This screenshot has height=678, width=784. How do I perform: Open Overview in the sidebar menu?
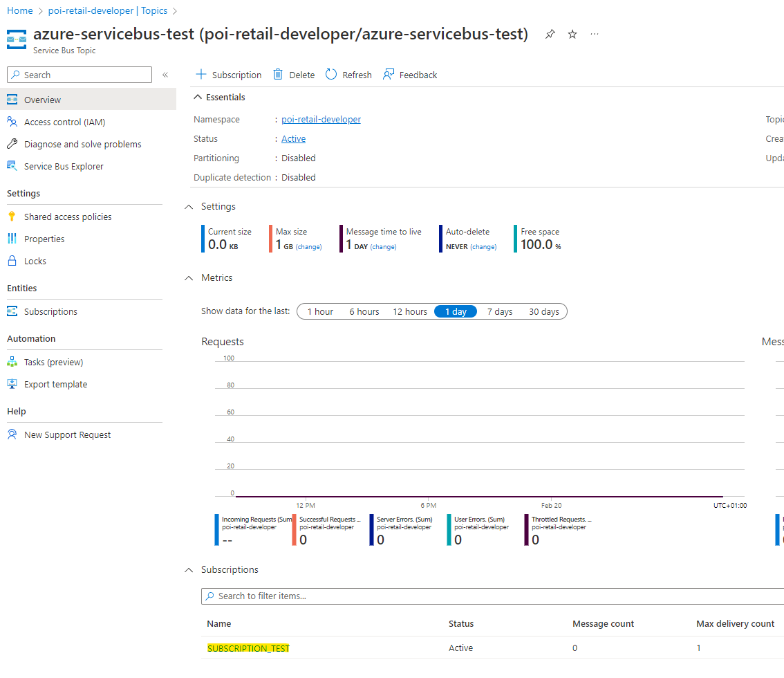click(88, 99)
